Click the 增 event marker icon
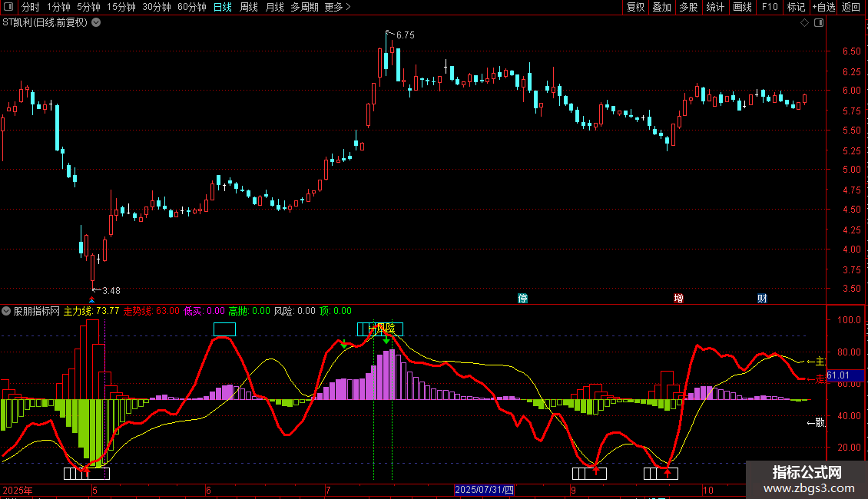The width and height of the screenshot is (868, 499). point(678,298)
